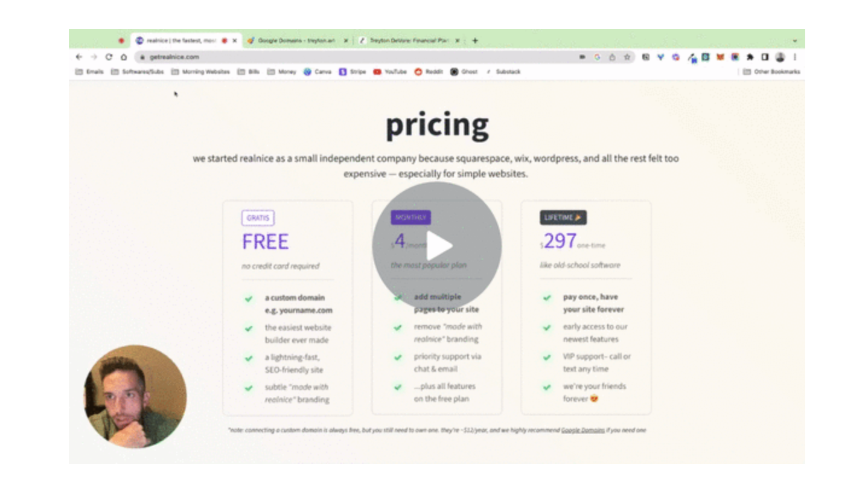Click the LIFETIME plan badge

point(563,217)
